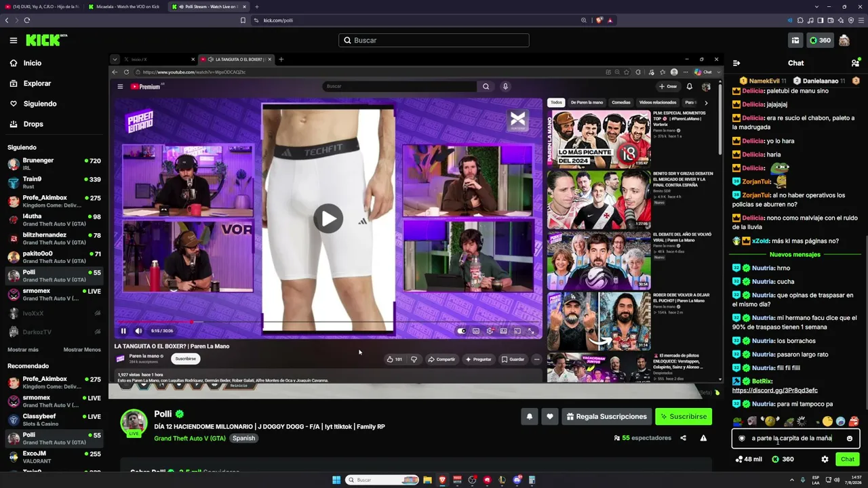This screenshot has height=488, width=868.
Task: Open LO MÁS PICANTE DEL 2024 thumbnail
Action: coord(599,139)
